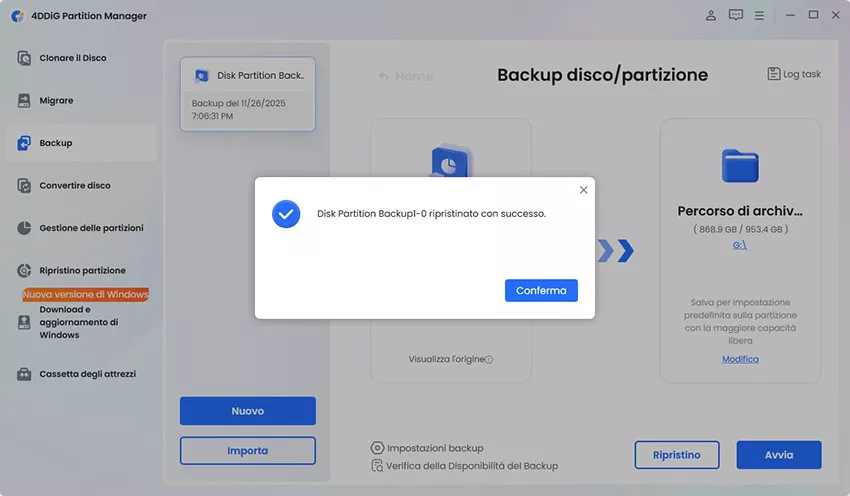Click the info icon beside Visualizza l'origine
This screenshot has height=496, width=850.
(489, 359)
